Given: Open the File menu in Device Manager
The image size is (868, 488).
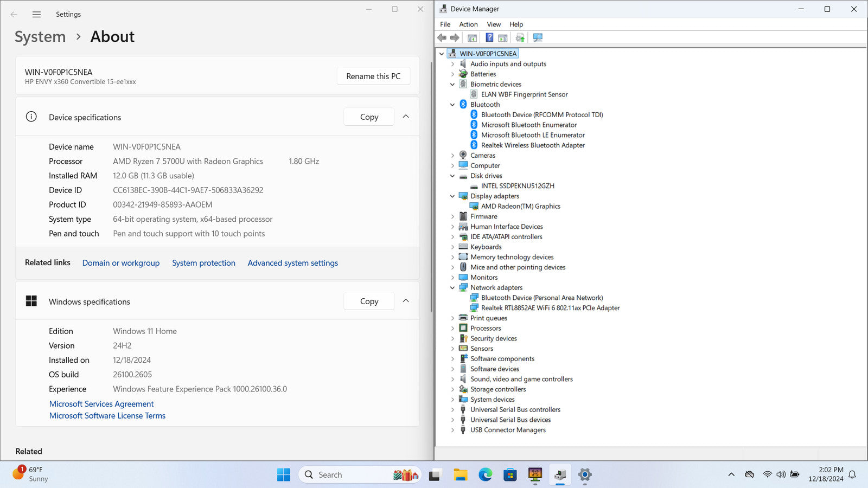Looking at the screenshot, I should 445,24.
